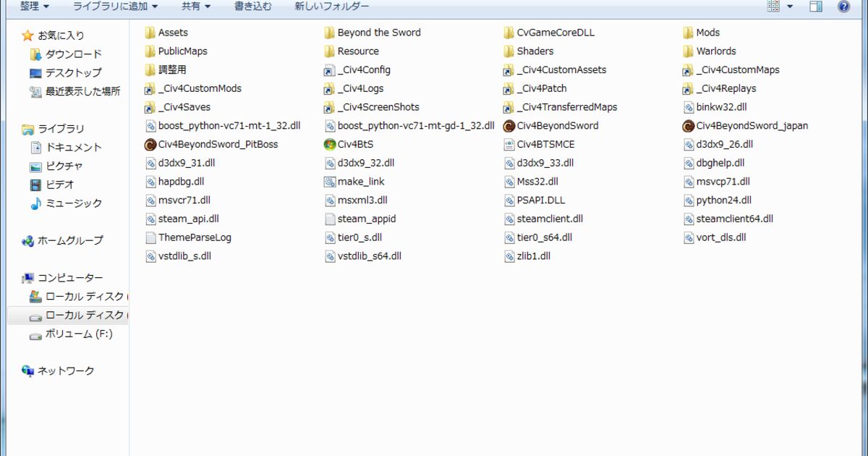The image size is (868, 456).
Task: Toggle the preview pane button
Action: point(816,7)
